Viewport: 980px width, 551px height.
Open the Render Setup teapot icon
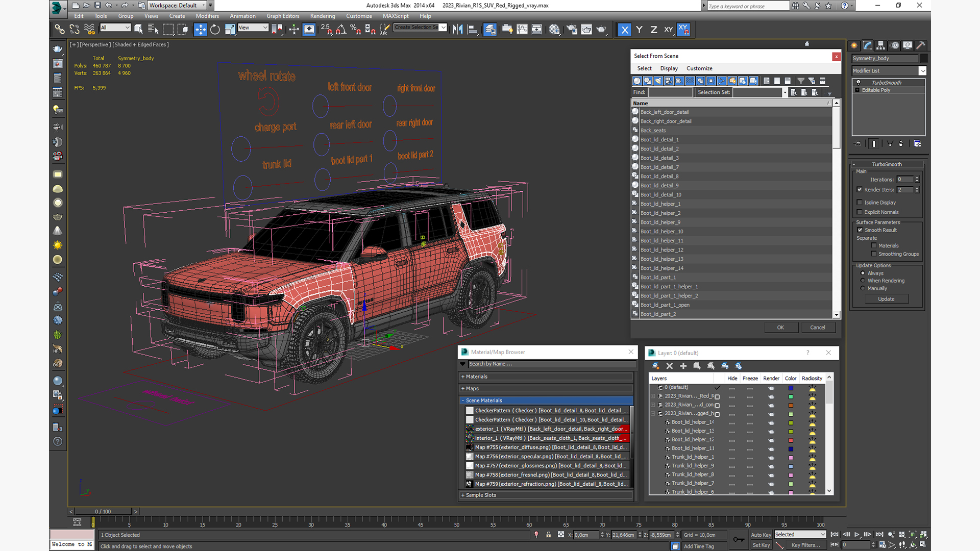tap(572, 30)
